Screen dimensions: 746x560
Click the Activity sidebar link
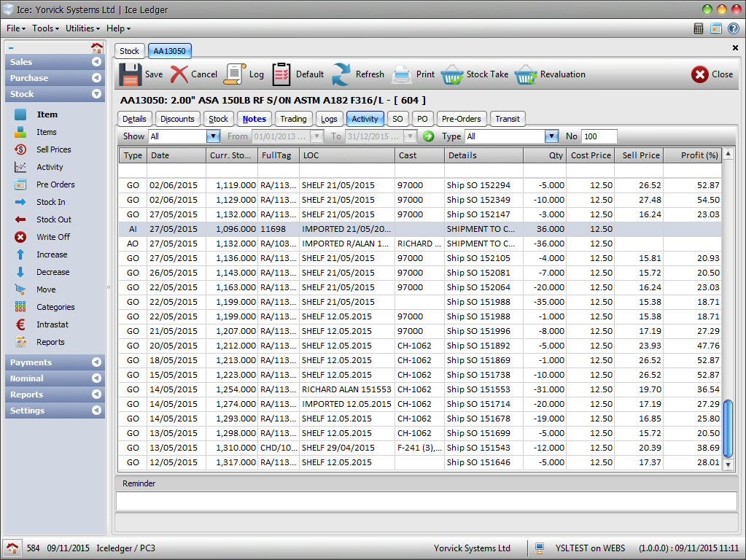50,167
